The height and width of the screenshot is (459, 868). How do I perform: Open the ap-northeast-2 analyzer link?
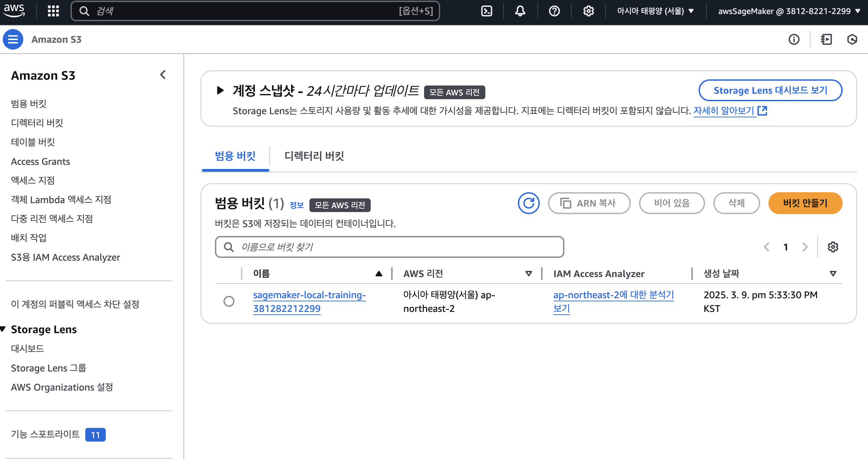(x=613, y=302)
